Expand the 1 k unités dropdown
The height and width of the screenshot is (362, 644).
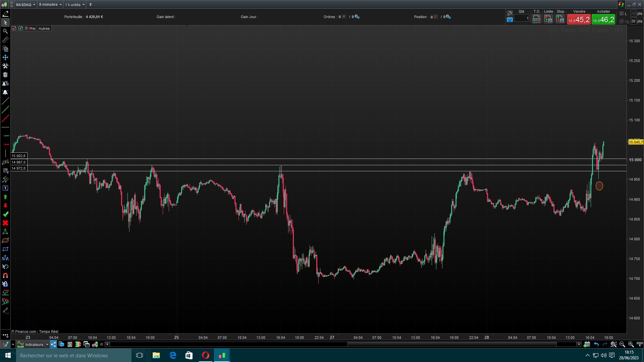coord(75,5)
